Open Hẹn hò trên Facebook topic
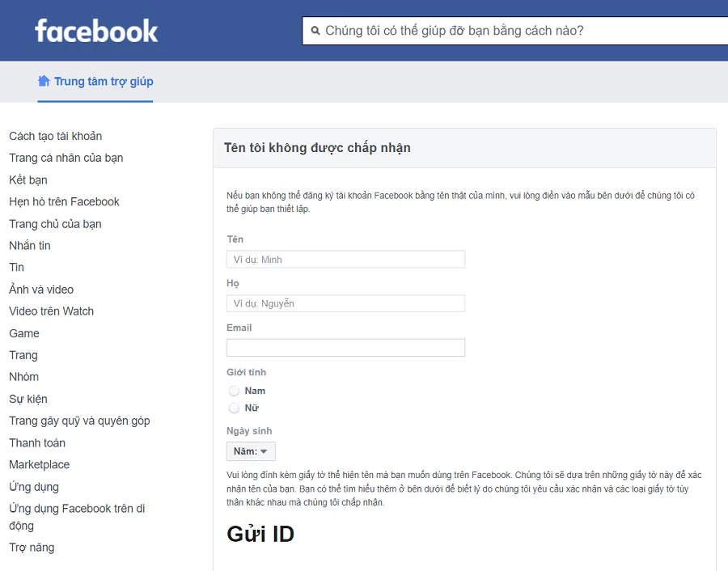 [x=64, y=201]
